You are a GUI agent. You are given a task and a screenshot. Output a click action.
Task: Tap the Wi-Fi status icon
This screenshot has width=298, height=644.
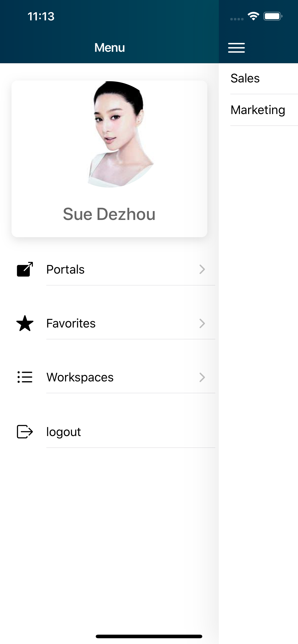[x=253, y=16]
